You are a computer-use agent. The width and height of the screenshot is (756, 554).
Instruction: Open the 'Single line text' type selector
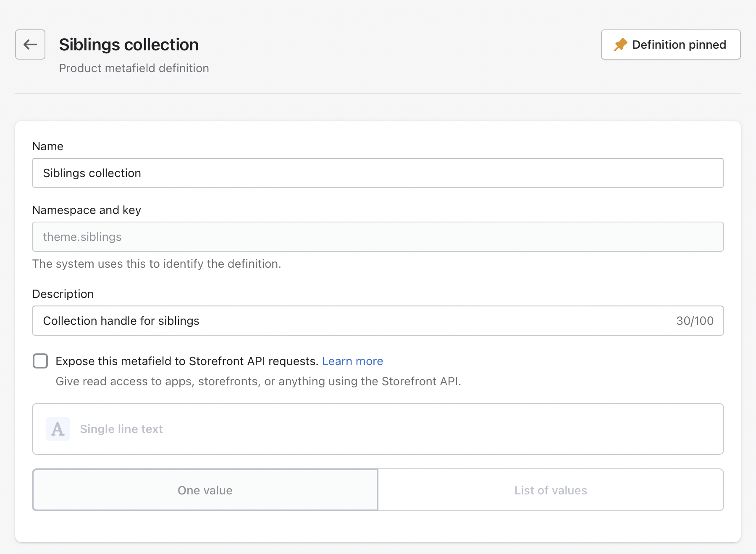[x=378, y=429]
